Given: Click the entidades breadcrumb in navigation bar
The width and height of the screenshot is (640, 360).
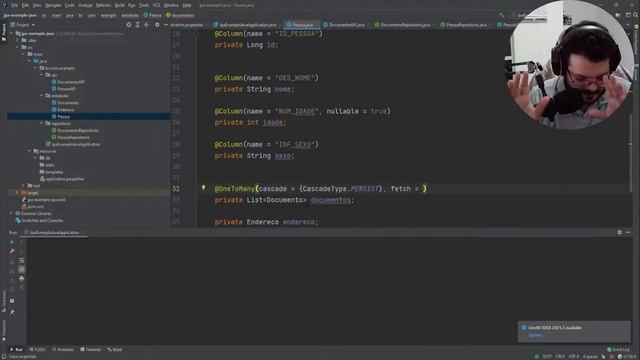Looking at the screenshot, I should pos(130,16).
